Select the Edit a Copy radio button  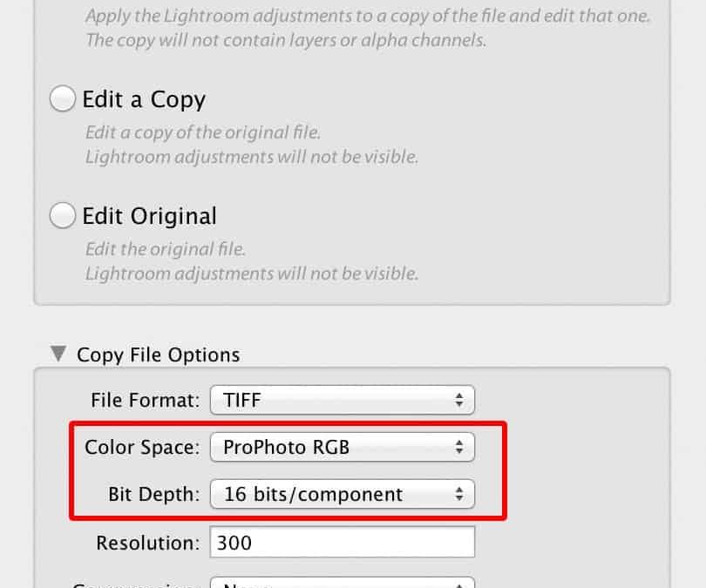pos(63,99)
